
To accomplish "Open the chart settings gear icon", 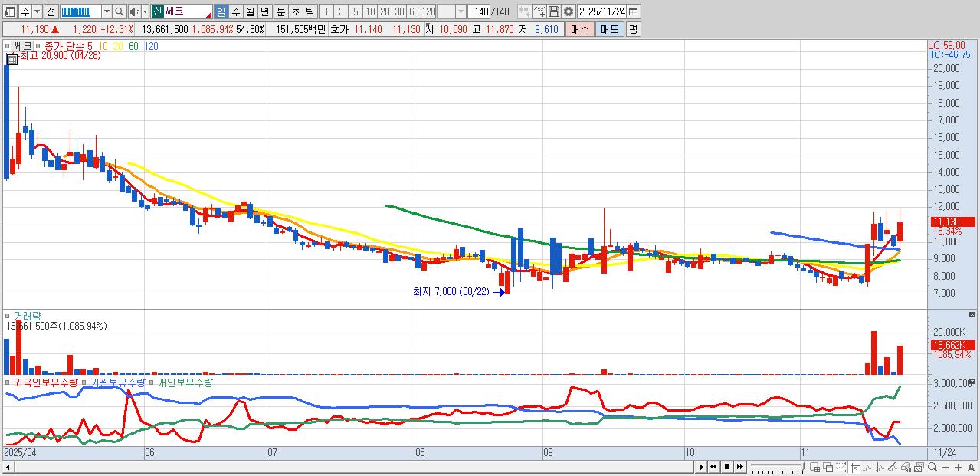I will 568,11.
